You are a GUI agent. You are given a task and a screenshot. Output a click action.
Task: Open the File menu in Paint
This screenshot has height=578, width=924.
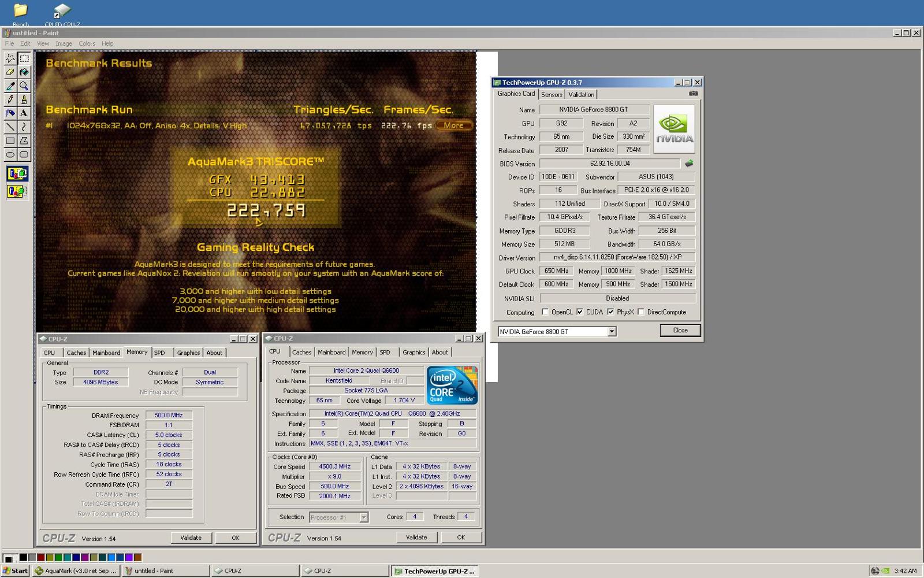click(x=9, y=43)
